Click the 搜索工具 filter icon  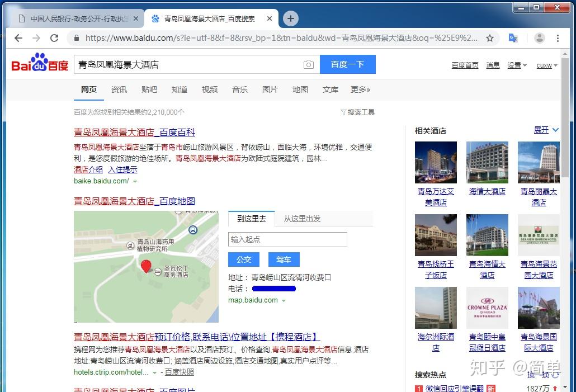pos(343,112)
